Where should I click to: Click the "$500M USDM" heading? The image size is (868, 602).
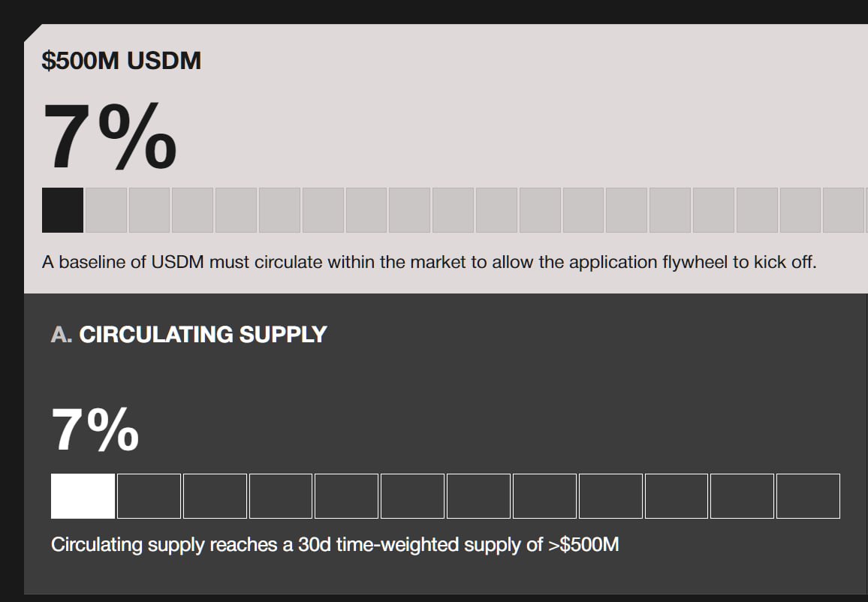coord(122,60)
